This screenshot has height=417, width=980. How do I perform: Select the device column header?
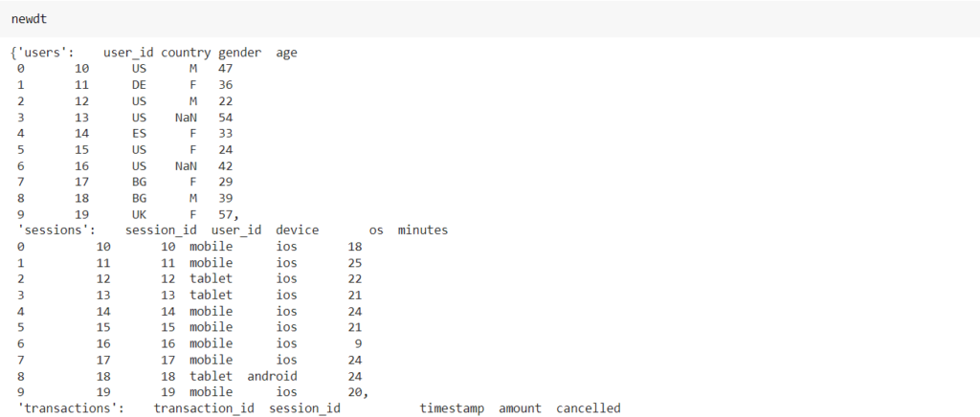pyautogui.click(x=297, y=230)
